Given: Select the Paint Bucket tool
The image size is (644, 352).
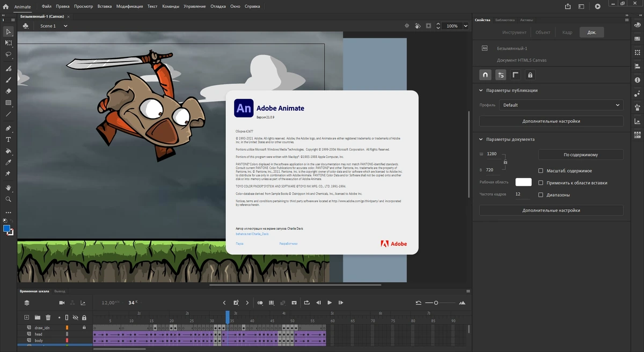Looking at the screenshot, I should pyautogui.click(x=8, y=151).
